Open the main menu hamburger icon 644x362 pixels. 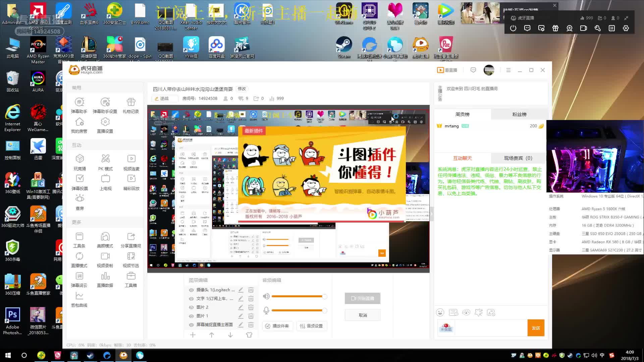pos(508,70)
